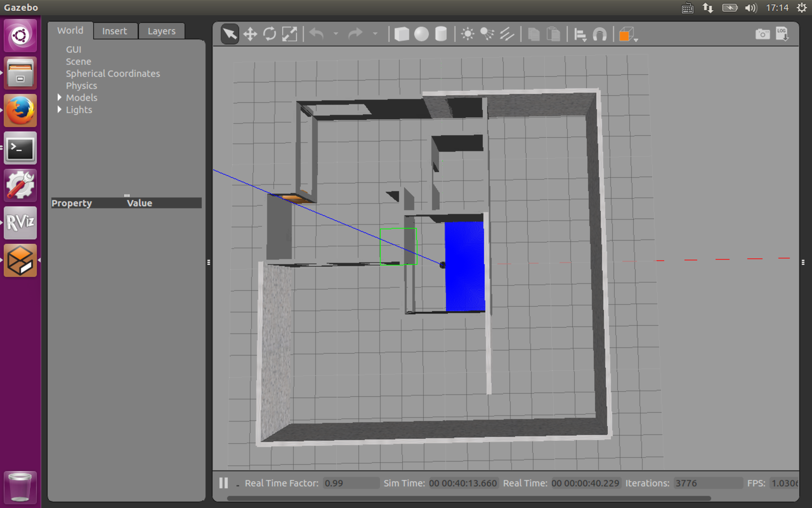Switch to the Layers tab
The image size is (812, 508).
(161, 31)
